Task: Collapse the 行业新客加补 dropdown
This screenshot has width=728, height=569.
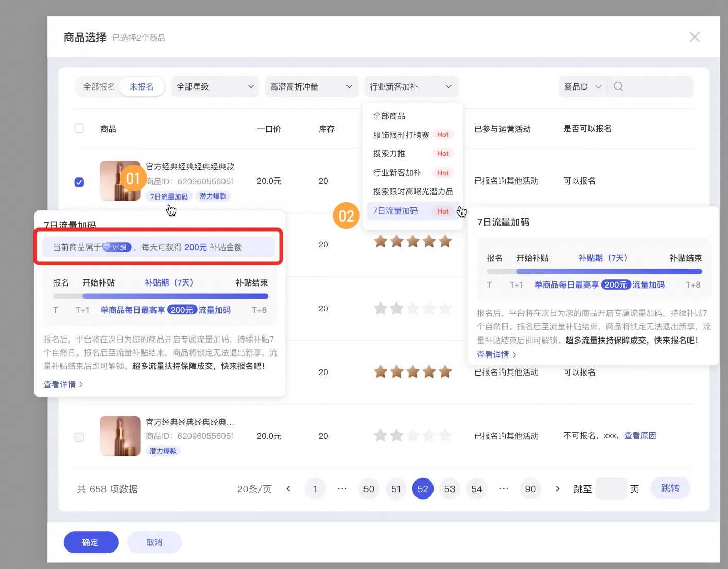Action: coord(411,87)
